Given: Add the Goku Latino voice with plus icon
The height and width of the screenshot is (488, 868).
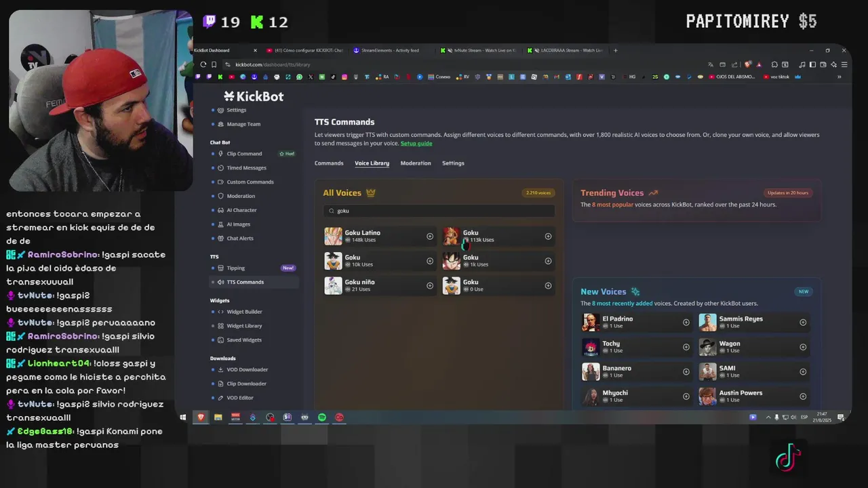Looking at the screenshot, I should [429, 237].
